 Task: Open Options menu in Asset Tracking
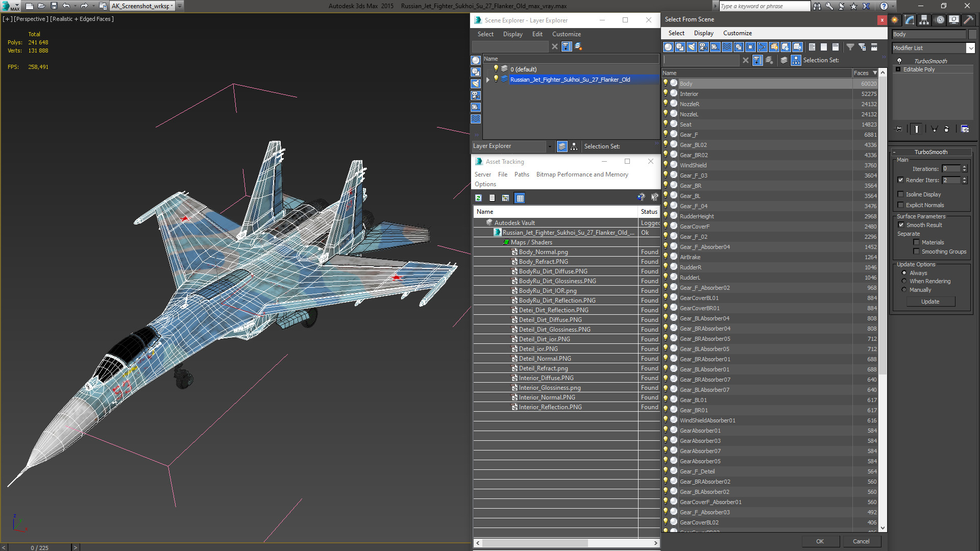(485, 184)
